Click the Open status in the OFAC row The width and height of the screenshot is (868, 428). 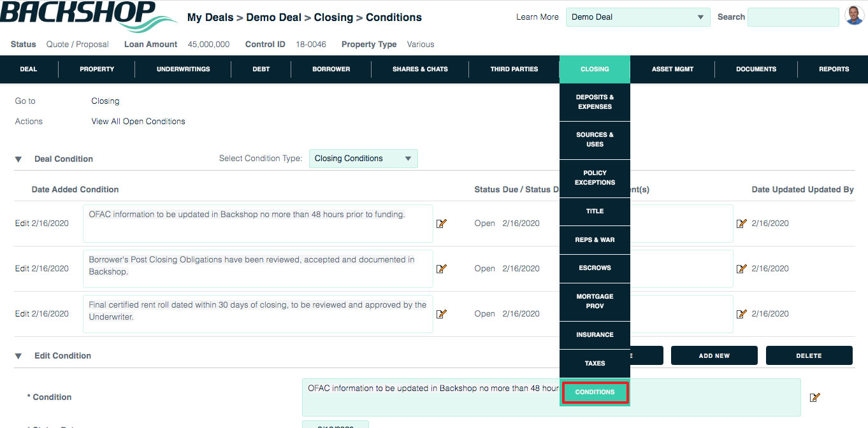485,224
